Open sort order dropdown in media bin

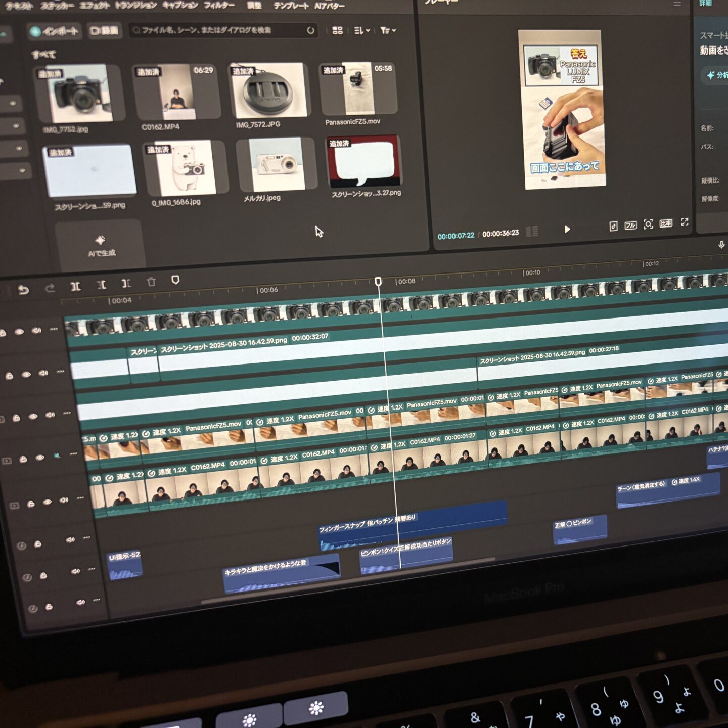point(361,30)
